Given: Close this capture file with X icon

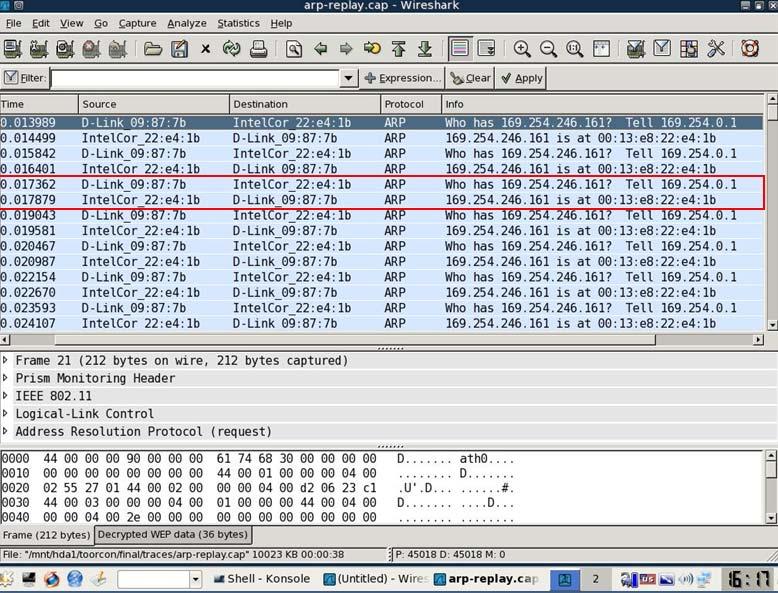Looking at the screenshot, I should 205,49.
